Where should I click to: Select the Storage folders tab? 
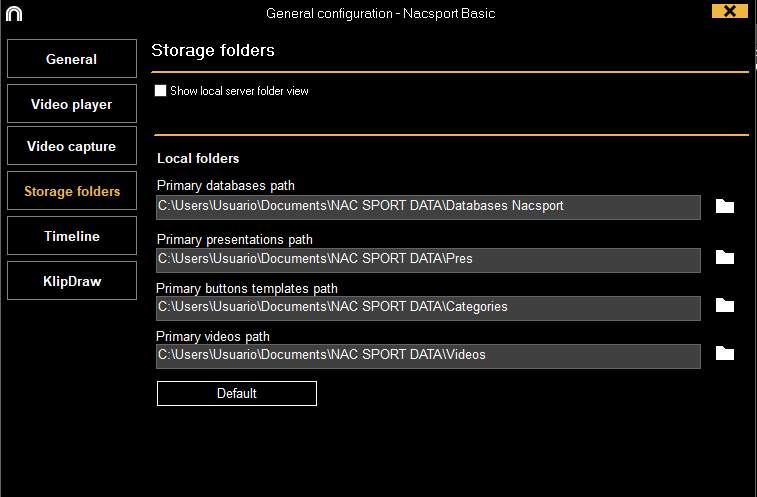pyautogui.click(x=72, y=191)
